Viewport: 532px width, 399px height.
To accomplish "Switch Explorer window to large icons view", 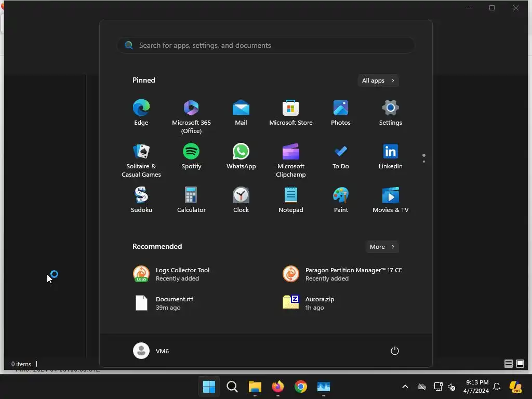I will tap(520, 364).
